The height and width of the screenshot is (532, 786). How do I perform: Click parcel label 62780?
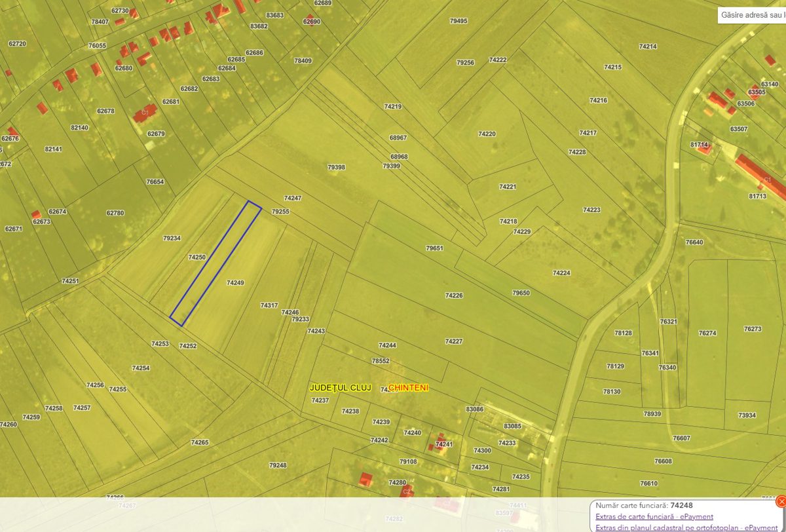click(x=115, y=213)
